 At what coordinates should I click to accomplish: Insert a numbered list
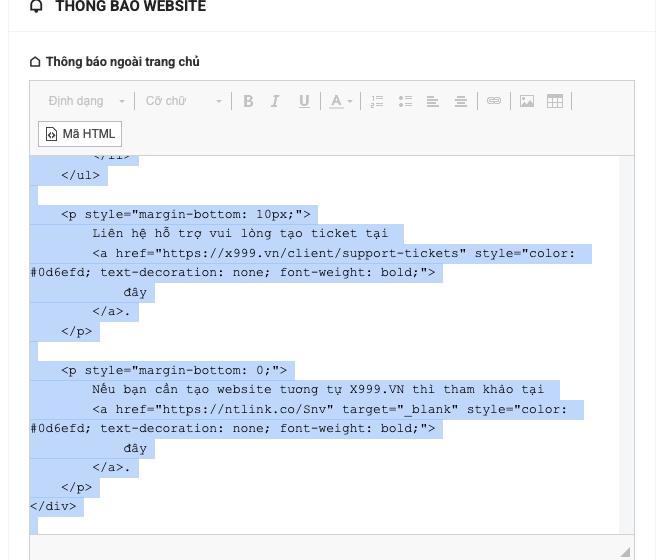(377, 101)
